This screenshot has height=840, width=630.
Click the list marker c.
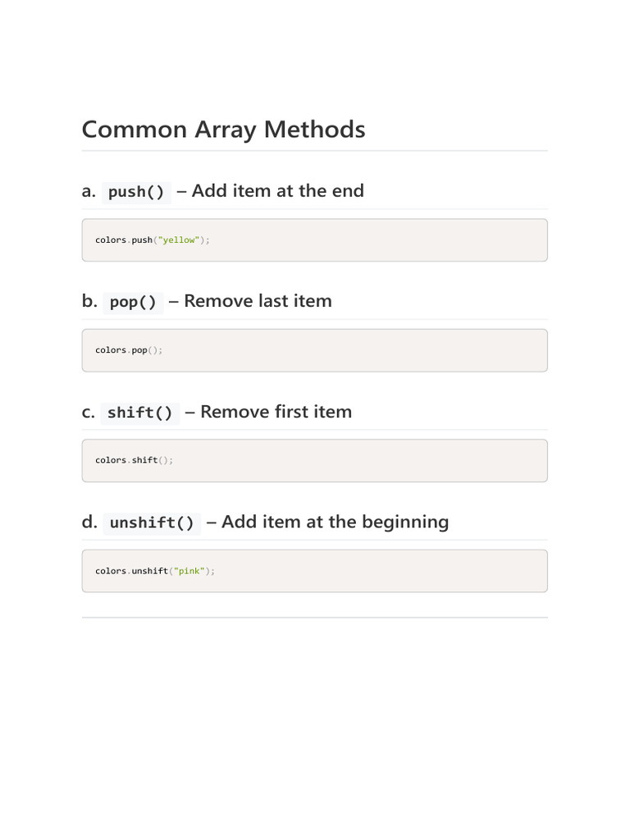point(89,413)
